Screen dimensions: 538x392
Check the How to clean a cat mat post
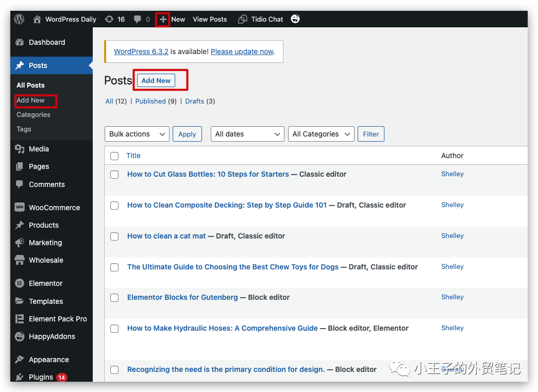coord(114,236)
